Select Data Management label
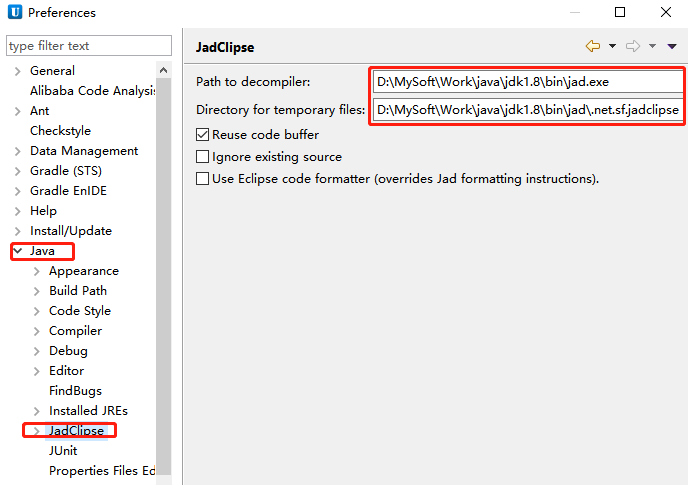Image resolution: width=688 pixels, height=485 pixels. click(84, 151)
